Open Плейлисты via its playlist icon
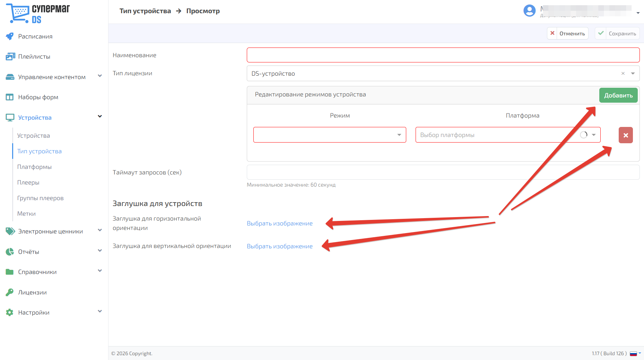The image size is (644, 360). pyautogui.click(x=10, y=57)
